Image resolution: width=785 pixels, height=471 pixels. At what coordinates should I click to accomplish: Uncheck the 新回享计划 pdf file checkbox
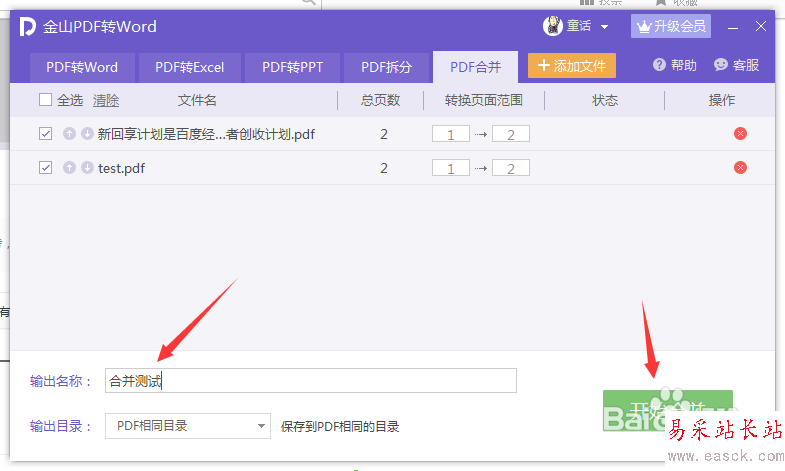(46, 134)
